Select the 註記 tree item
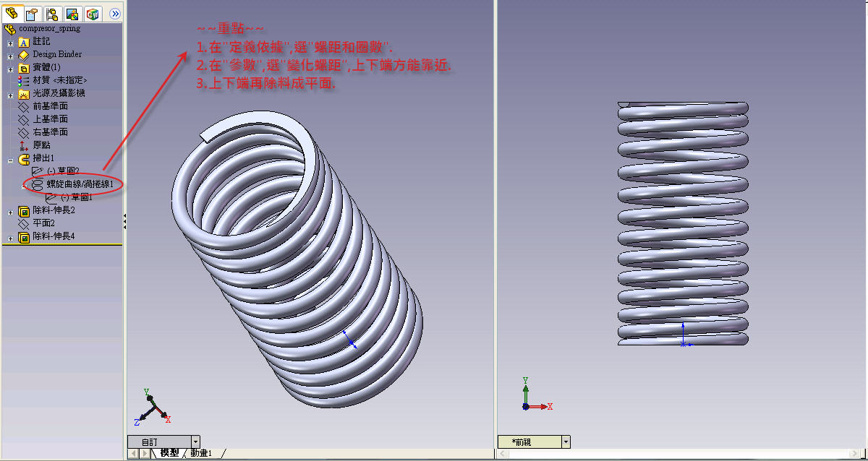This screenshot has width=868, height=461. tap(42, 42)
